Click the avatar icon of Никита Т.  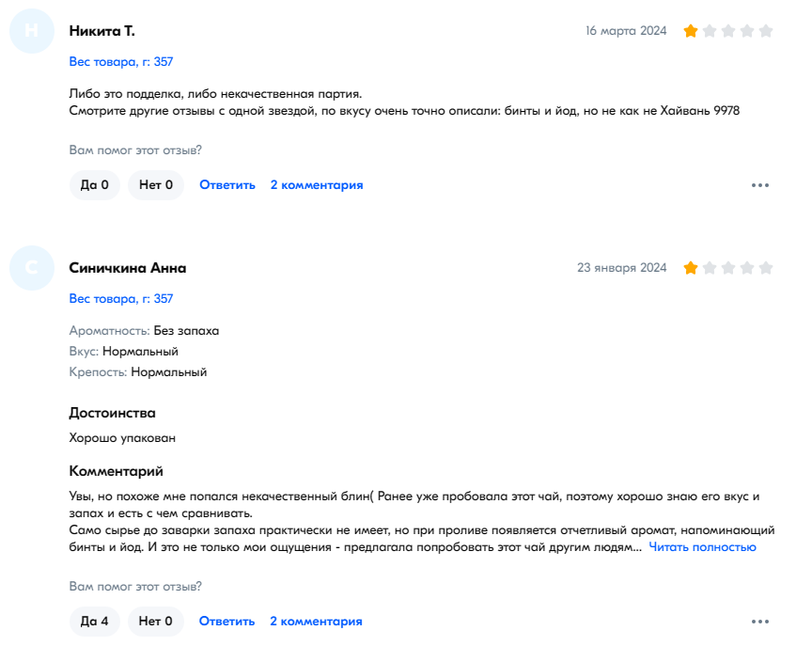pyautogui.click(x=32, y=31)
